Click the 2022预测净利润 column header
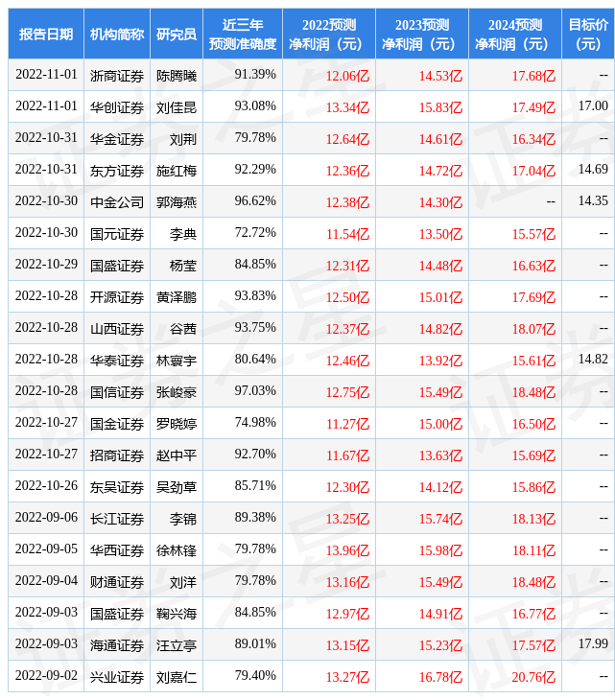615x700 pixels. [x=329, y=35]
